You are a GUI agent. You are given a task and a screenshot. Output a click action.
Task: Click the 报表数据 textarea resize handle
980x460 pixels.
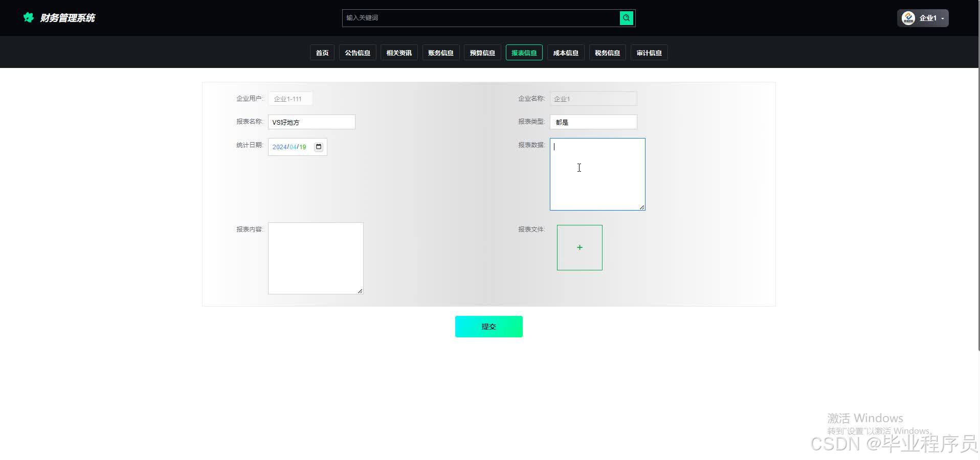pyautogui.click(x=642, y=207)
